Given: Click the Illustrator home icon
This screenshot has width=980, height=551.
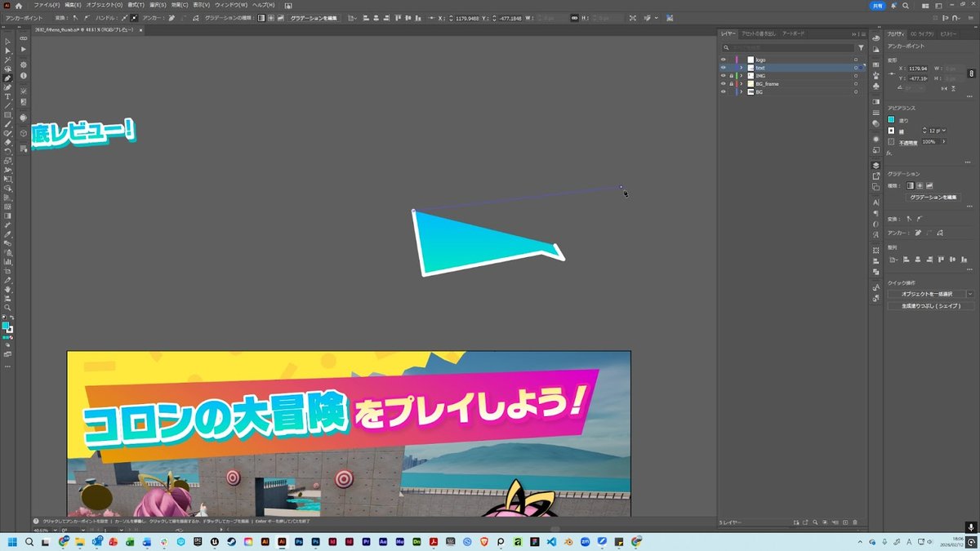Looking at the screenshot, I should point(19,5).
